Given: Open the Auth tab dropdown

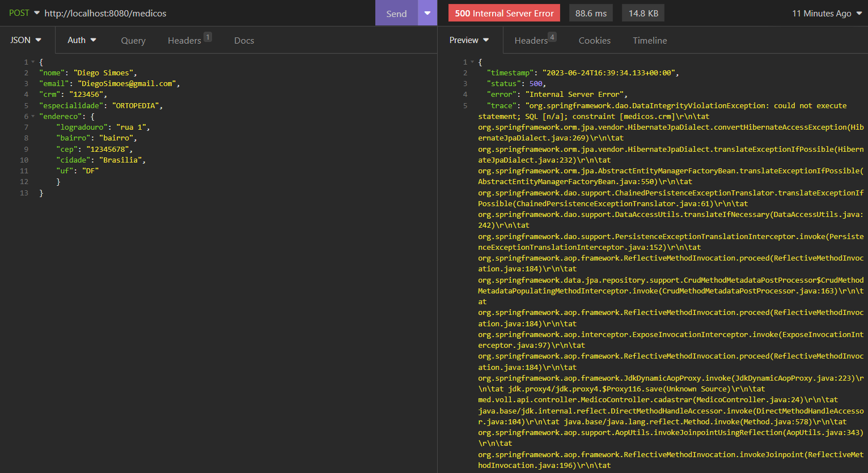Looking at the screenshot, I should (82, 40).
